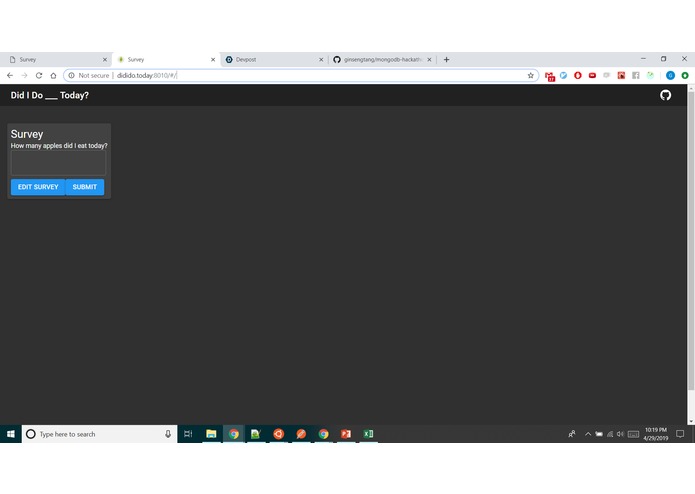Image resolution: width=695 pixels, height=494 pixels.
Task: Go forward in browser history
Action: pos(24,76)
